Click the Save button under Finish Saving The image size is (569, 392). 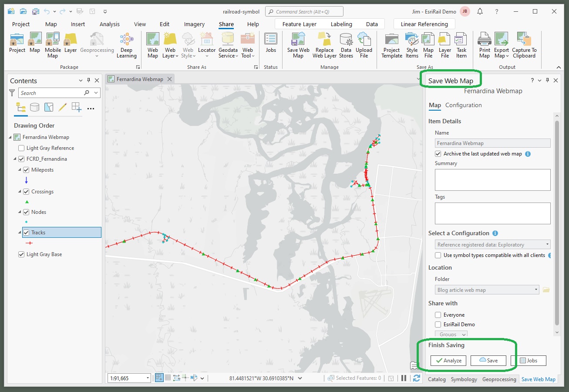point(488,360)
